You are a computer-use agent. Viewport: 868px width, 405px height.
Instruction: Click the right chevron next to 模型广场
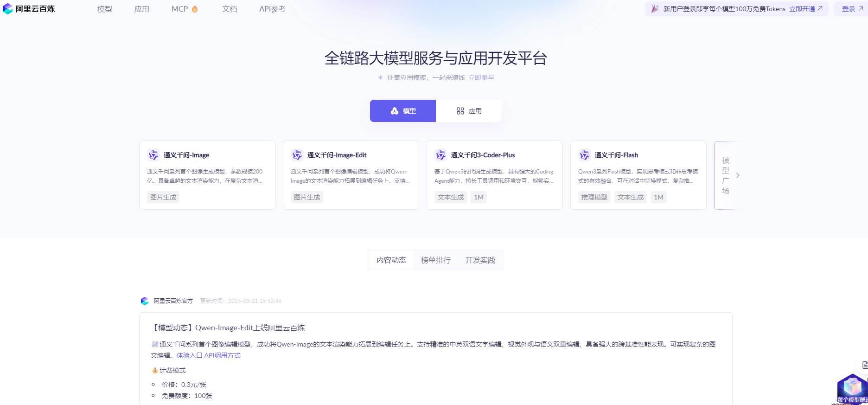[738, 175]
